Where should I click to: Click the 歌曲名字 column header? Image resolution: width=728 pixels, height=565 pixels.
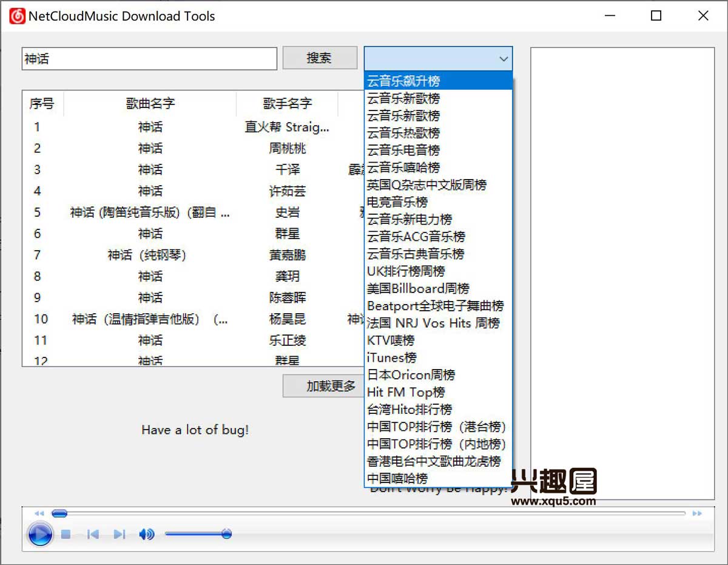150,104
